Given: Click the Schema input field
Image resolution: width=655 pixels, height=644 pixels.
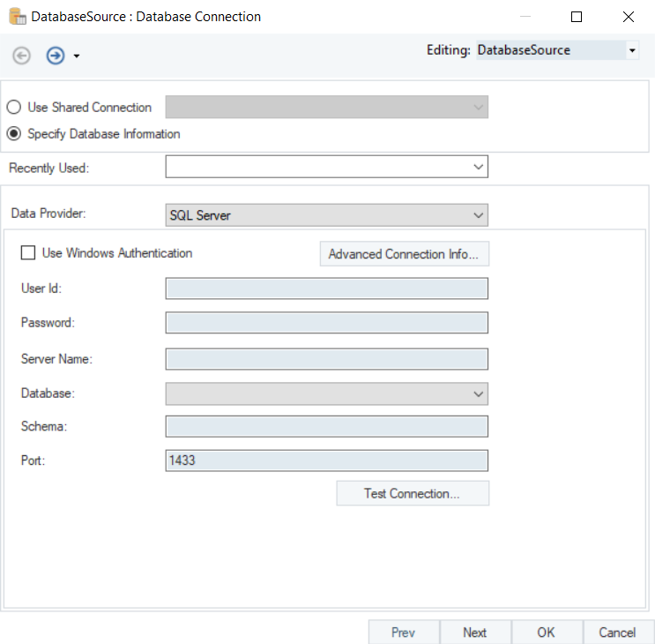Looking at the screenshot, I should (x=326, y=426).
